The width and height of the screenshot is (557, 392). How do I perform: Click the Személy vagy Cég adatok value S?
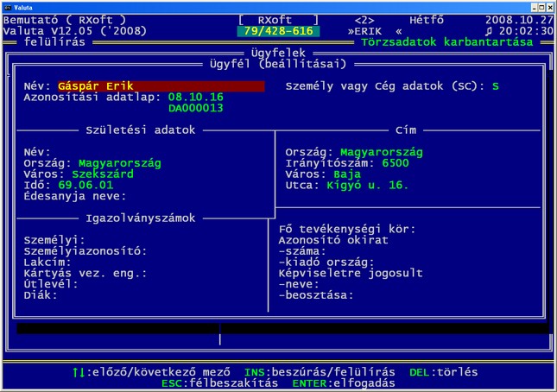tap(495, 86)
